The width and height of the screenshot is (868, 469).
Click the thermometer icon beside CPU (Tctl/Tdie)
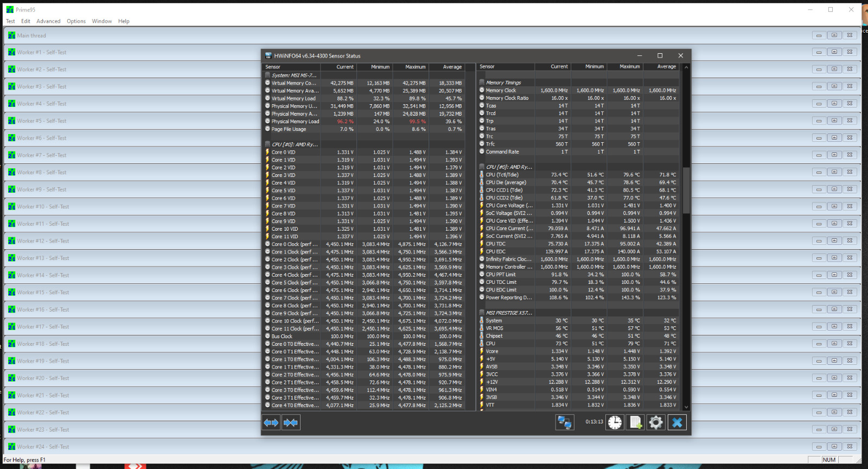click(481, 175)
